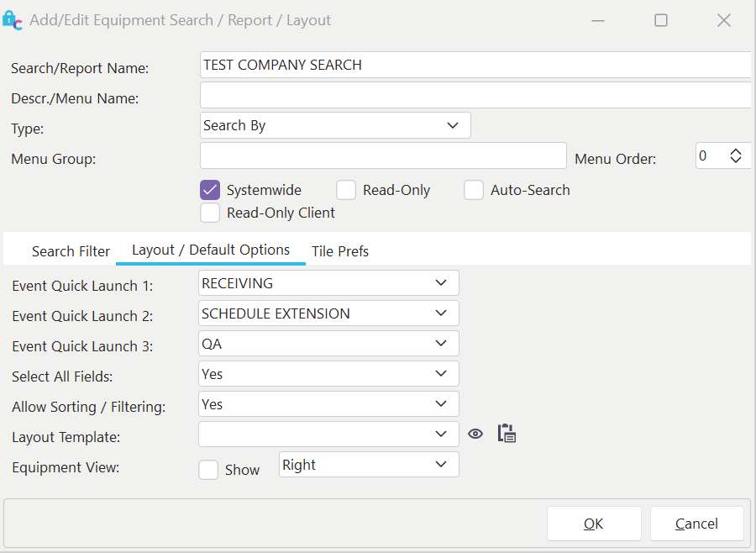Open the Equipment View position dropdown

(368, 465)
